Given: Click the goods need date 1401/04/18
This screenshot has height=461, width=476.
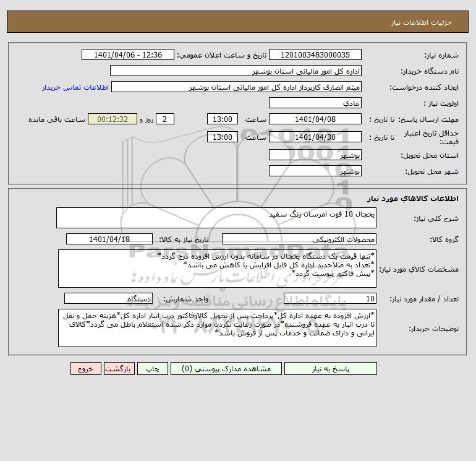Looking at the screenshot, I should tap(109, 239).
